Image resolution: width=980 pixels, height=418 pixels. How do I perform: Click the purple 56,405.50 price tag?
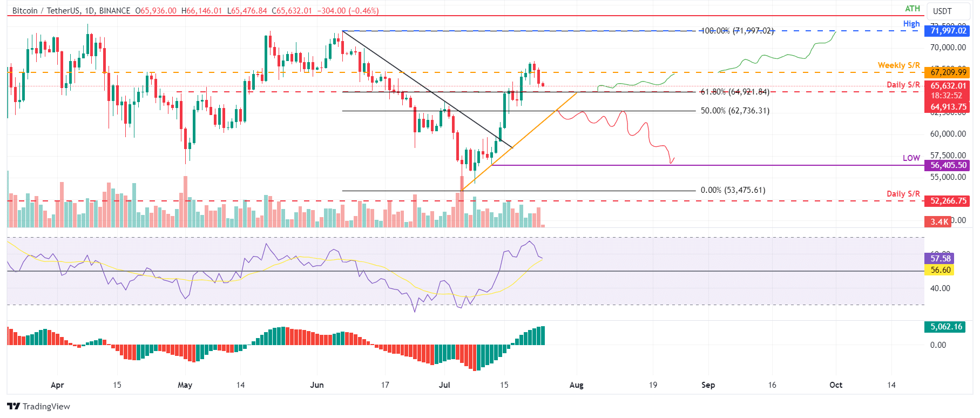948,165
